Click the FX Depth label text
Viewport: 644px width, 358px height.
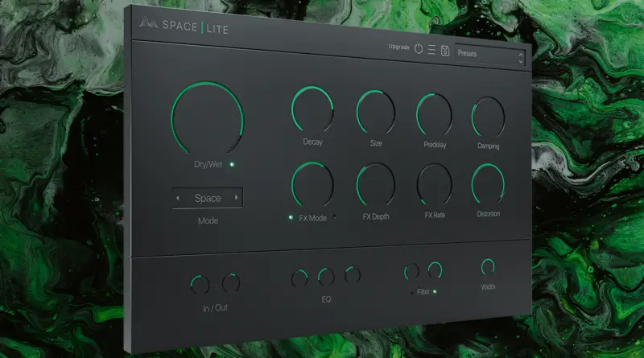pos(376,216)
